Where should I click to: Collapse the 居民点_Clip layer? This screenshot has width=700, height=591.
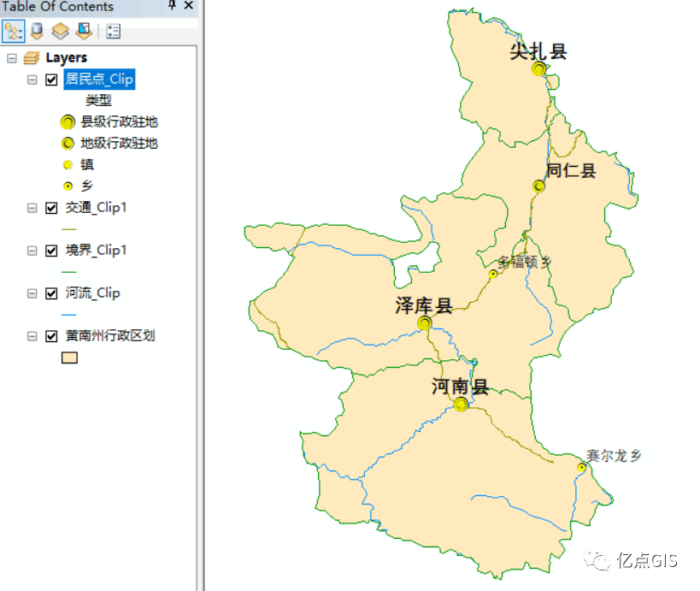coord(32,80)
